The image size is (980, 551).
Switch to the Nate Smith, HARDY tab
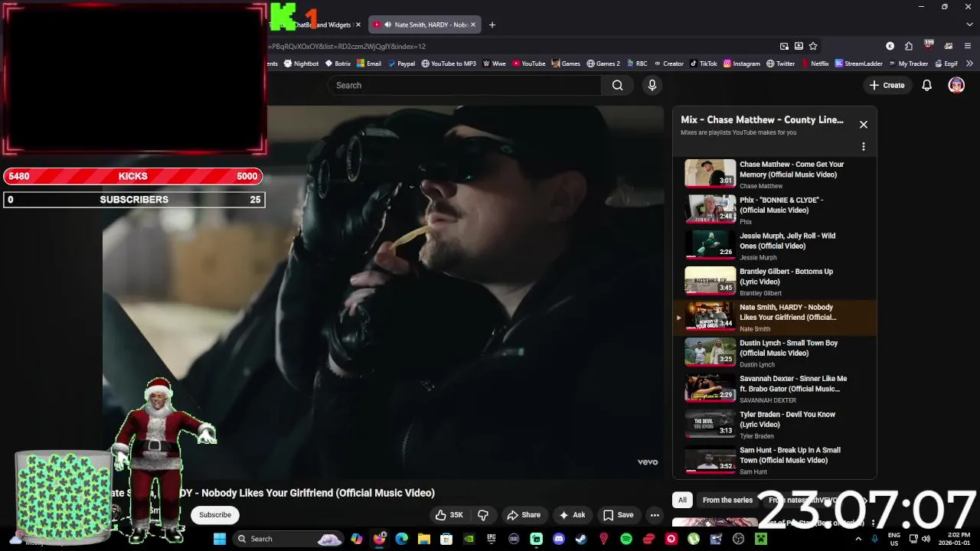(425, 24)
